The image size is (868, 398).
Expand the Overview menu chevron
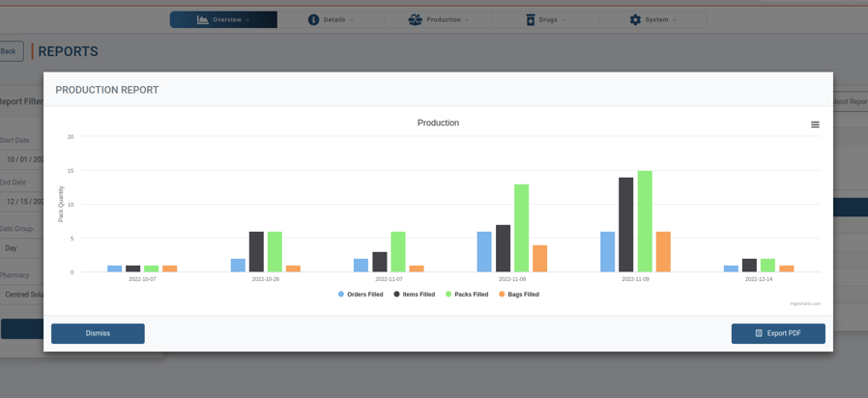(x=247, y=20)
